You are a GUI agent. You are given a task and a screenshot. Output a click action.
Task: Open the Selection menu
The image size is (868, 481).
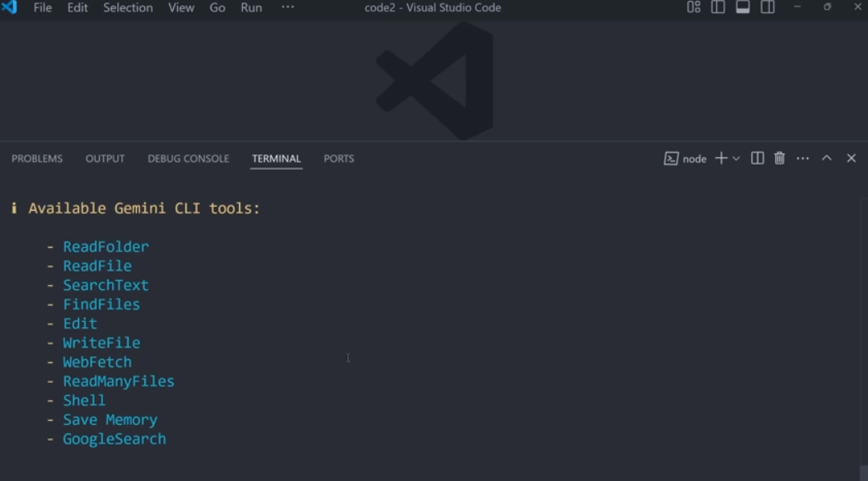tap(128, 7)
